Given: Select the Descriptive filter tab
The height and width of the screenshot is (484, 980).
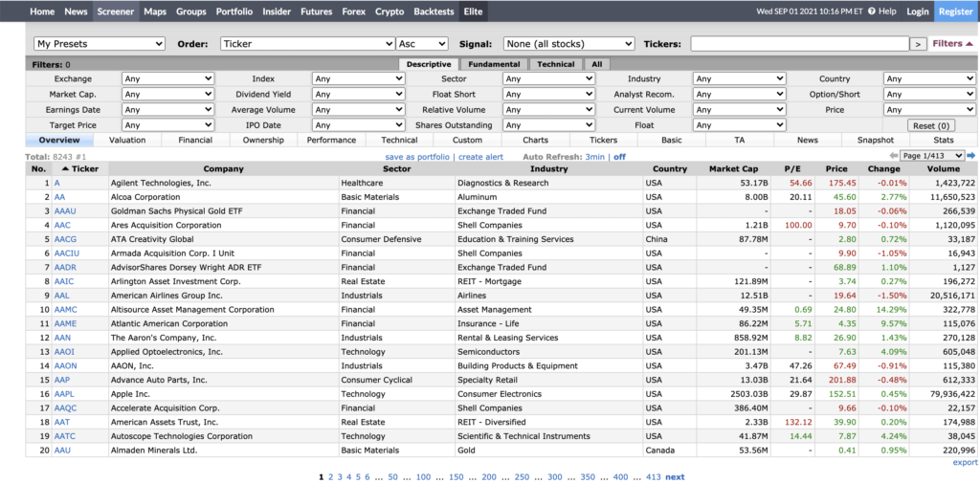Looking at the screenshot, I should click(x=429, y=64).
